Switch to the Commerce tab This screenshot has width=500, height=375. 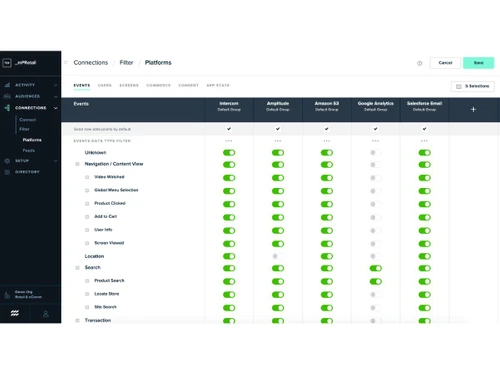click(x=158, y=85)
